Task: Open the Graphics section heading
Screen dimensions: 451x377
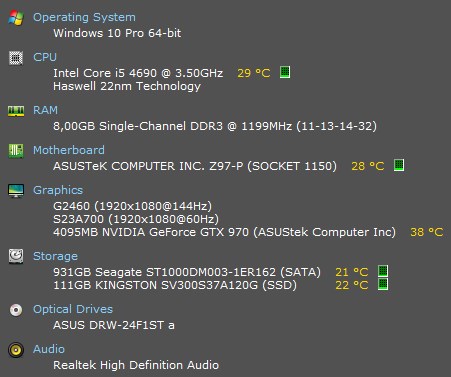Action: (58, 190)
